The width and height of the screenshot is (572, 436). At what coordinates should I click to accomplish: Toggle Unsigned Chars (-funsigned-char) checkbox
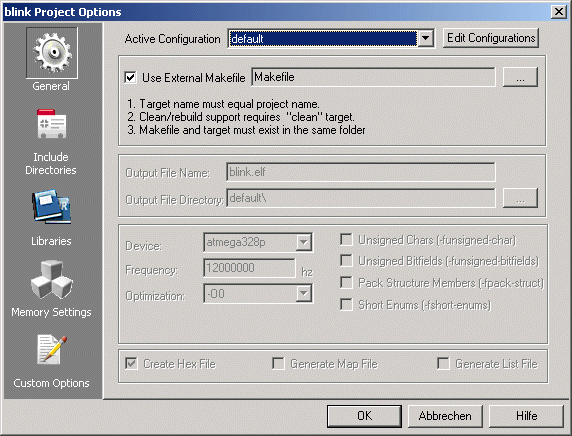point(346,240)
